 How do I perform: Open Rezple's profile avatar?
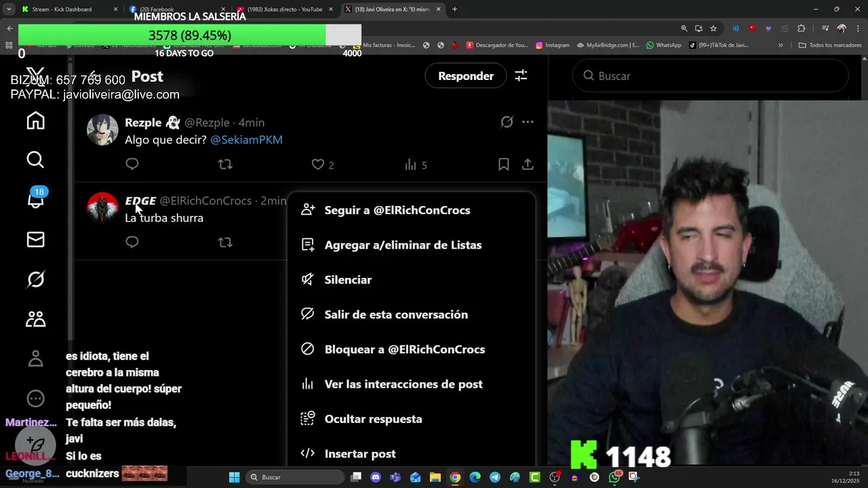[102, 129]
